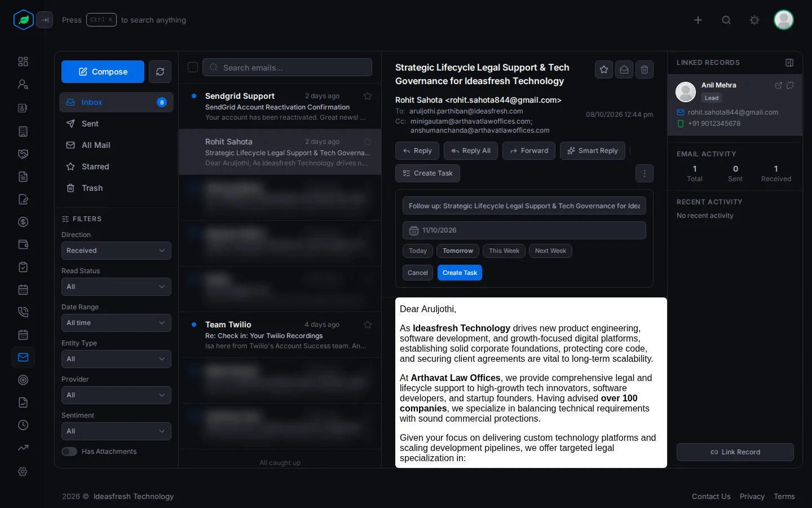Go to the Sent folder
This screenshot has height=508, width=812.
click(116, 124)
